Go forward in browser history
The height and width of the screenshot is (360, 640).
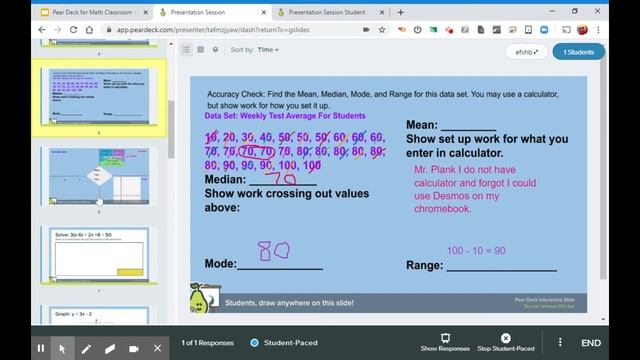58,30
